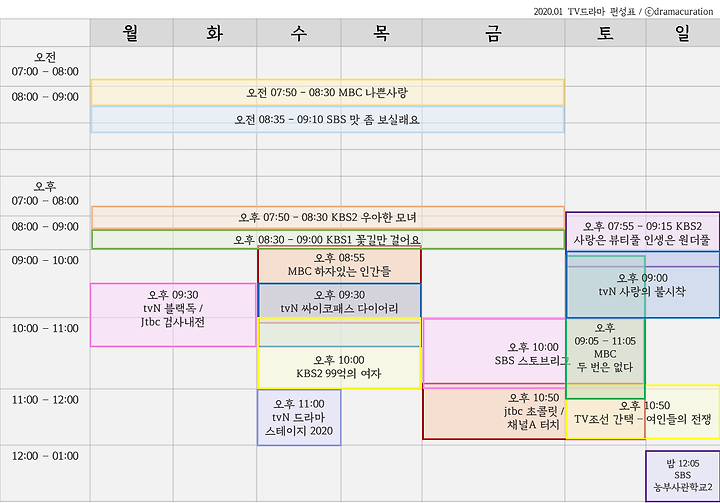The image size is (720, 503).
Task: Click the KBS2 우아한 모녀 schedule block
Action: coord(327,217)
